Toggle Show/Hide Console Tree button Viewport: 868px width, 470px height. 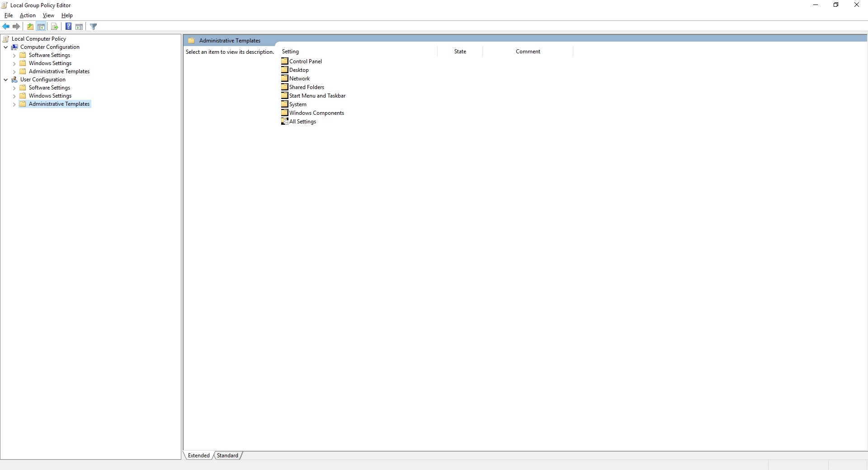click(41, 27)
